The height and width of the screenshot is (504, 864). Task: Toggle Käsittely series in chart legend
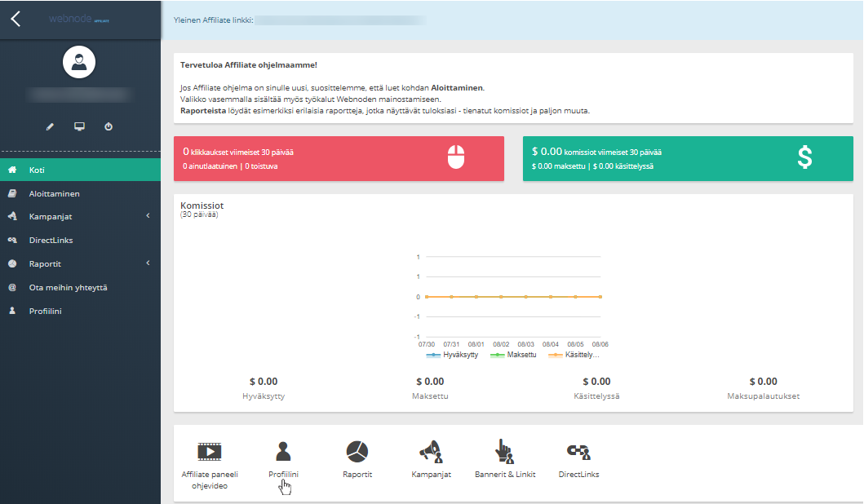click(x=575, y=355)
